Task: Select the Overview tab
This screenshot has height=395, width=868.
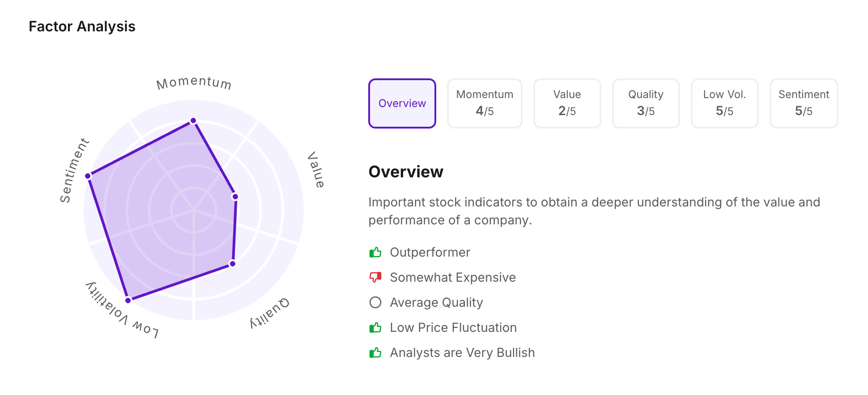Action: pyautogui.click(x=402, y=103)
